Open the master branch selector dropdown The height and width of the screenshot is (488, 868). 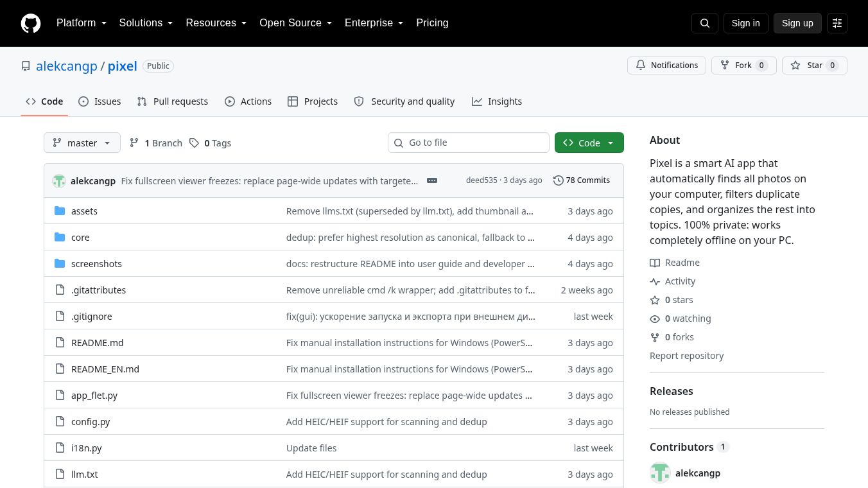82,143
